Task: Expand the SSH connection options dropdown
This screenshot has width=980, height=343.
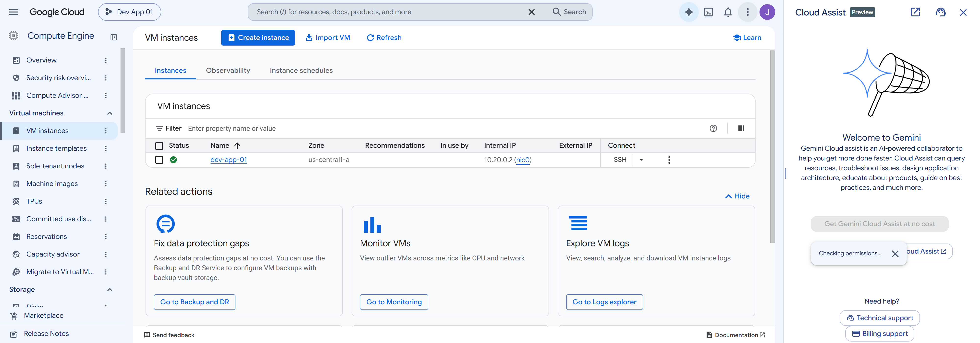Action: (x=641, y=160)
